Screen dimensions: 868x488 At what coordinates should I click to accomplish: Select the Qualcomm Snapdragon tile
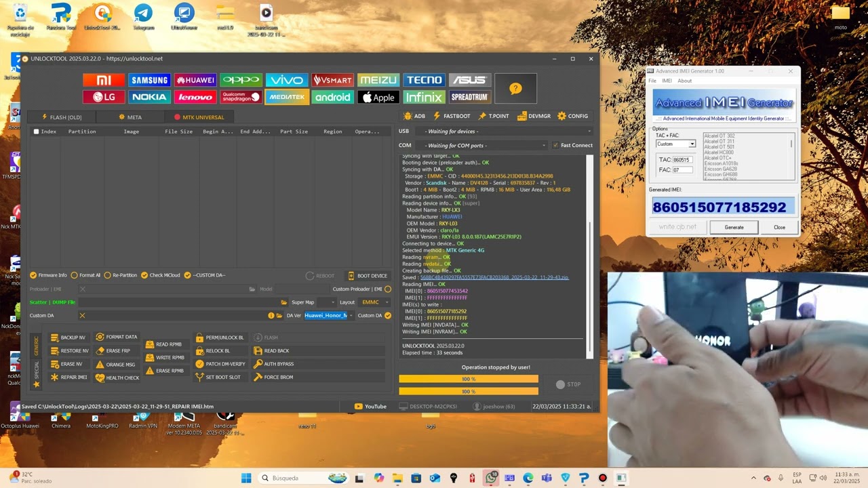241,97
